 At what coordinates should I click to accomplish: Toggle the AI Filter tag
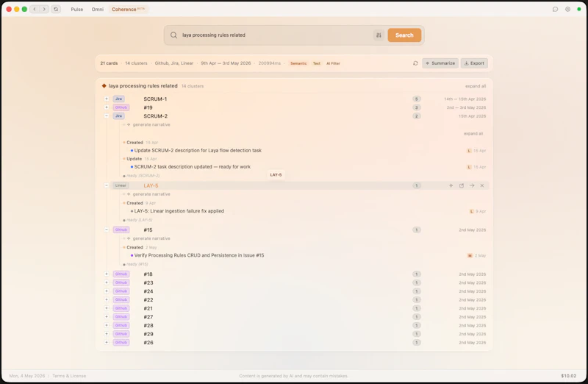pyautogui.click(x=333, y=63)
